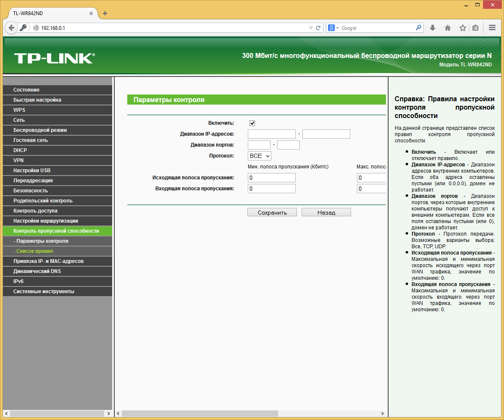This screenshot has width=504, height=420.
Task: Open Системные инструменты in the sidebar
Action: click(58, 291)
